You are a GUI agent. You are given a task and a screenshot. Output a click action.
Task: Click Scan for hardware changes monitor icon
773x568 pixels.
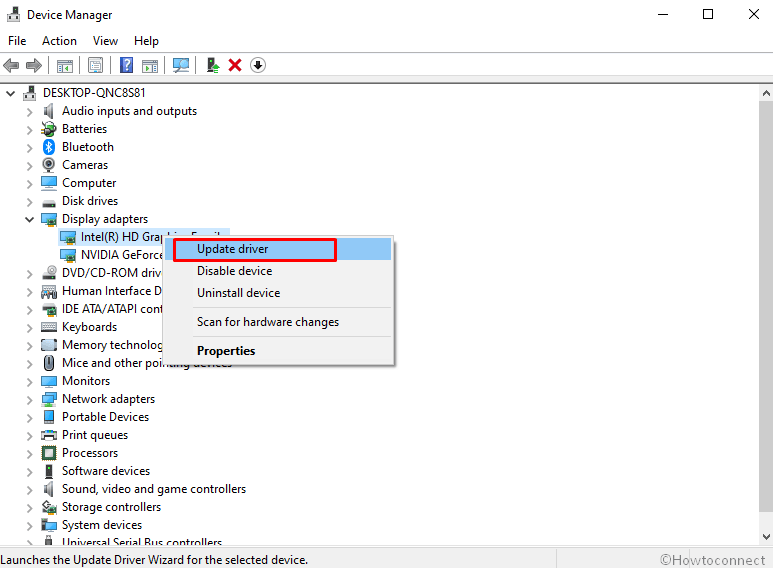(181, 65)
